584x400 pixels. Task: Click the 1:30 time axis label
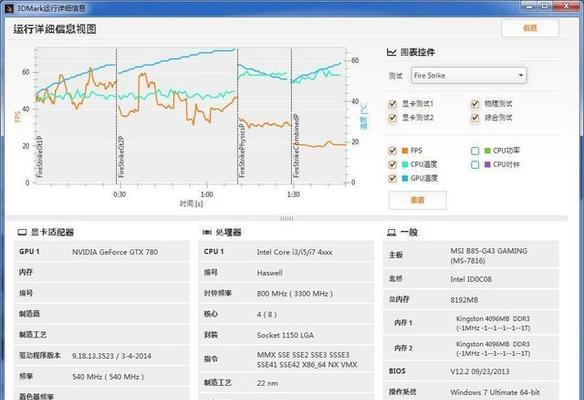[293, 194]
